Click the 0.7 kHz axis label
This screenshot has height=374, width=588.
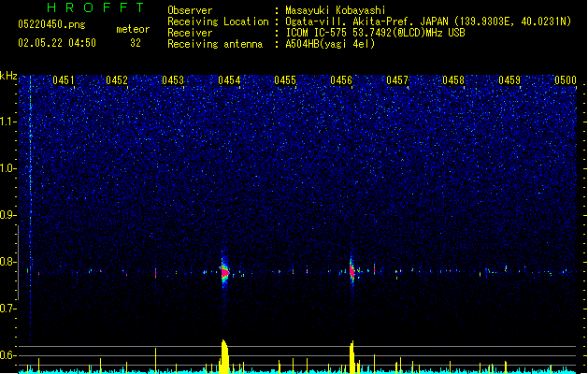[7, 309]
